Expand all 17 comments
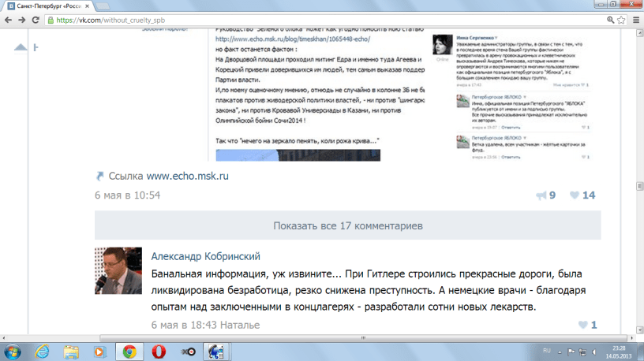 pyautogui.click(x=347, y=226)
